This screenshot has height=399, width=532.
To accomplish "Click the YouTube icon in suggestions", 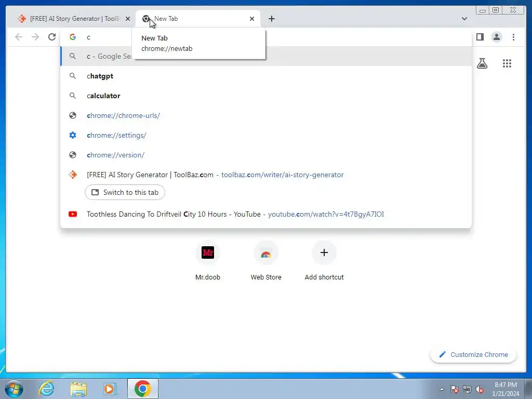I will pyautogui.click(x=73, y=214).
